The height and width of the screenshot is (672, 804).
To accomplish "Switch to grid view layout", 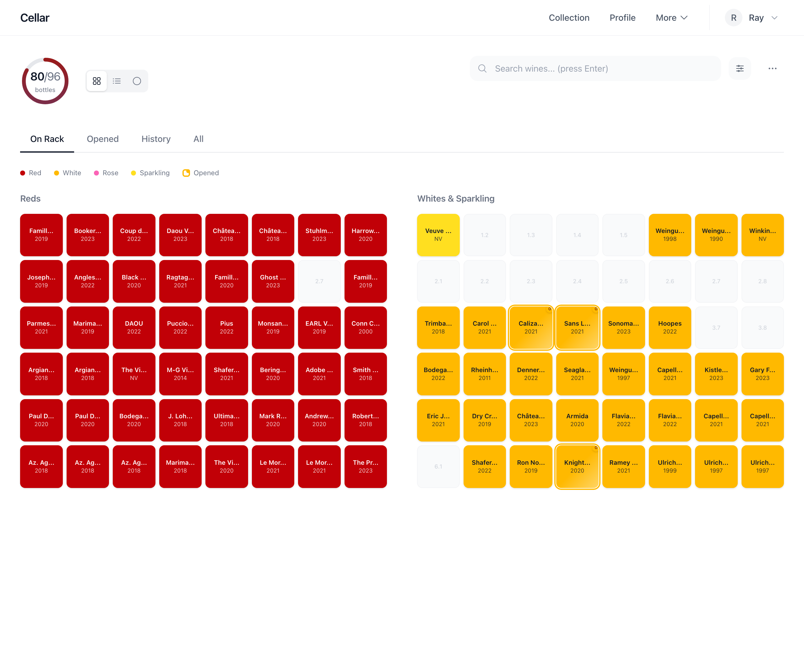I will [x=97, y=81].
